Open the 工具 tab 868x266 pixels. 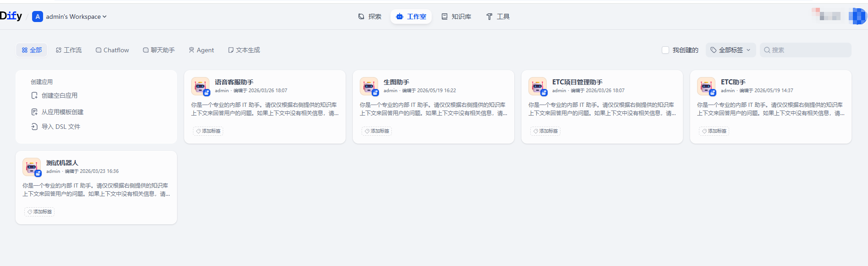pyautogui.click(x=498, y=17)
